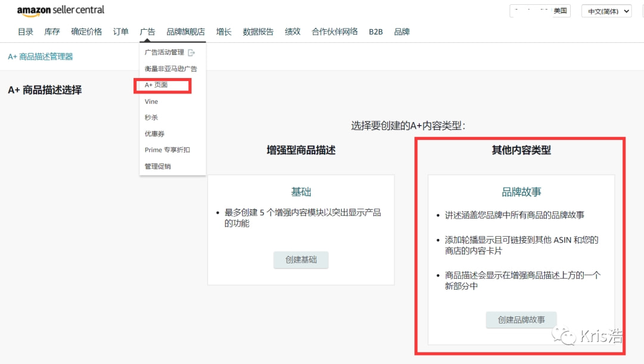The width and height of the screenshot is (644, 364).
Task: Select Prime 专享折扣 menu entry
Action: 167,150
